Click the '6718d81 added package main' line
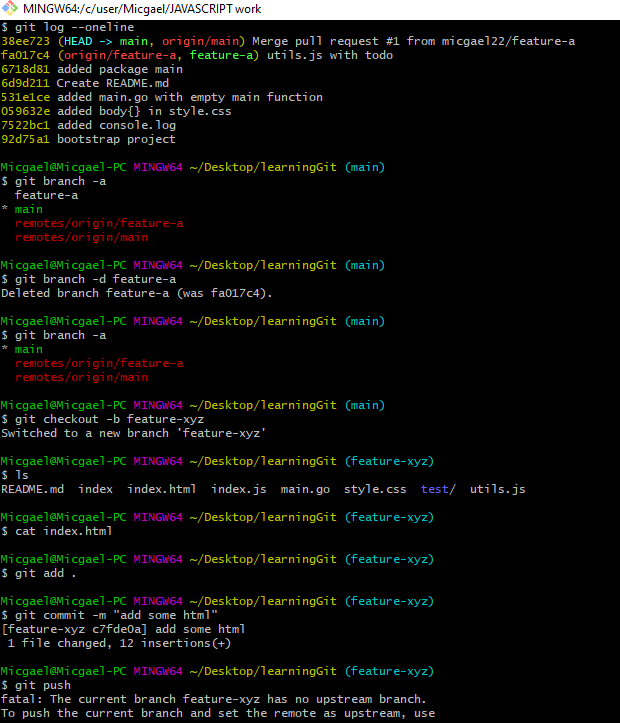Viewport: 620px width, 723px height. pyautogui.click(x=92, y=69)
